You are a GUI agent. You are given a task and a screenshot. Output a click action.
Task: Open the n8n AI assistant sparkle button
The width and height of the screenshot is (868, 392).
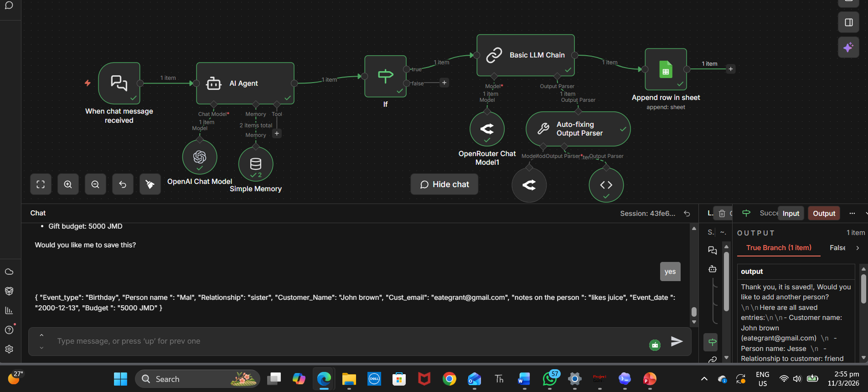[848, 47]
